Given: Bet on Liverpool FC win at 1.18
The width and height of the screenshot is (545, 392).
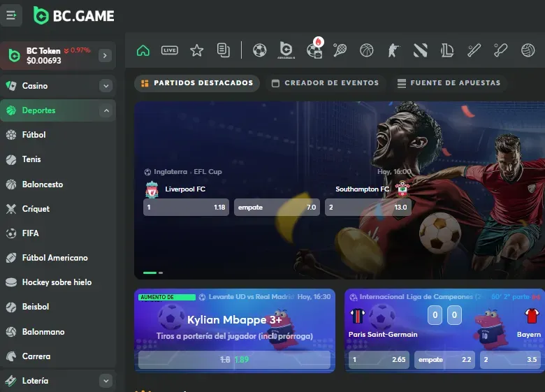Looking at the screenshot, I should point(186,208).
